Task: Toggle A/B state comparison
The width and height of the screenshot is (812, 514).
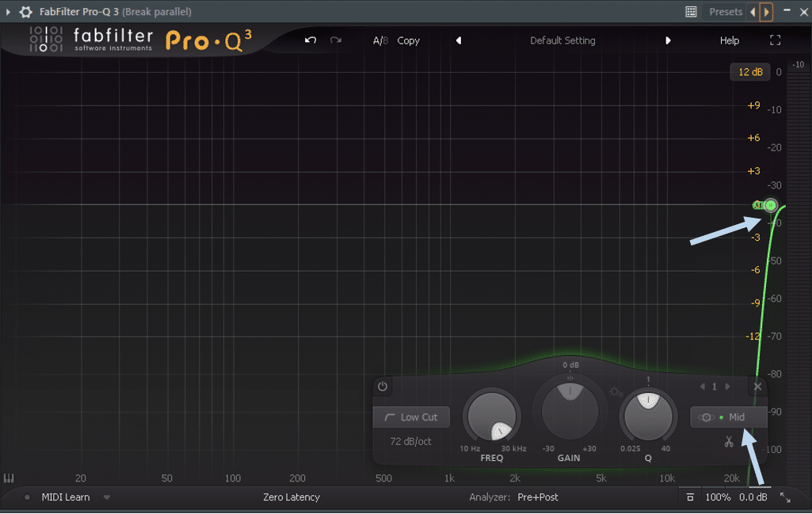Action: (x=380, y=40)
